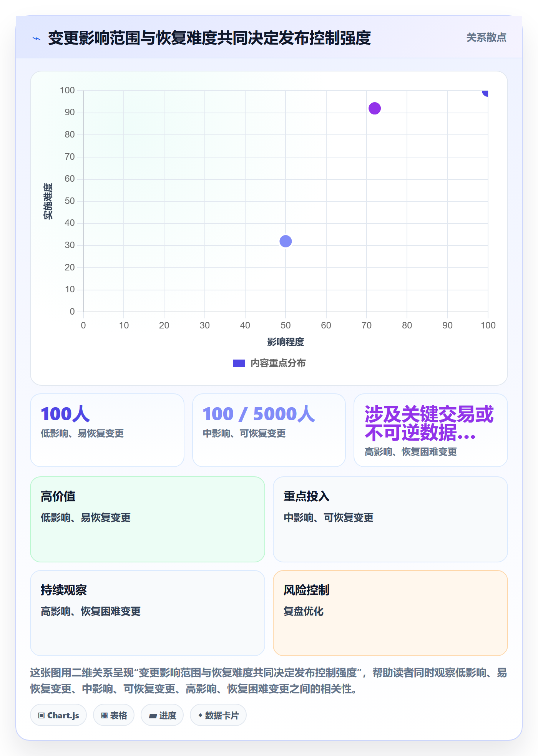538x756 pixels.
Task: Click the lightning bolt icon in header
Action: 37,38
